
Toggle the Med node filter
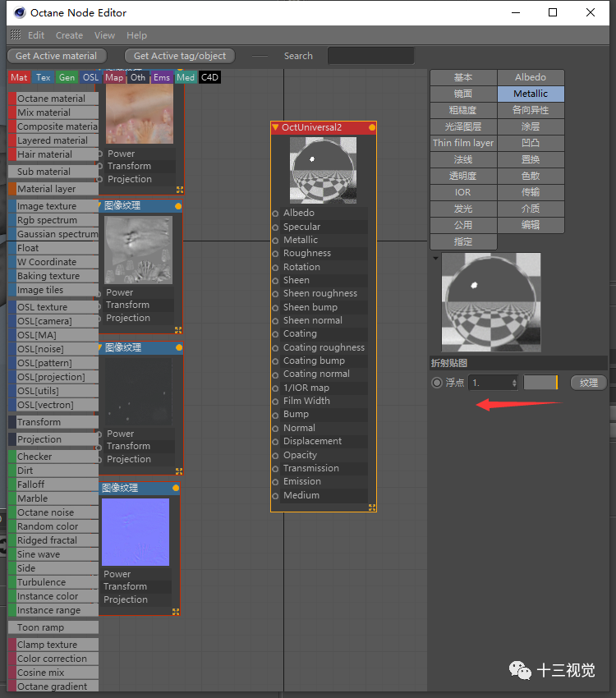[x=186, y=77]
